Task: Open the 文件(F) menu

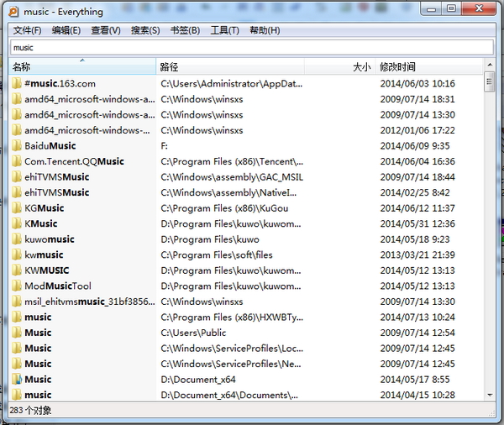Action: 27,31
